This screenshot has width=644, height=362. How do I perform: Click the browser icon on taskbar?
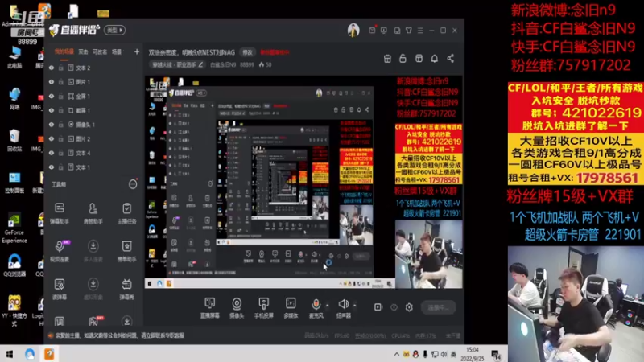(30, 354)
